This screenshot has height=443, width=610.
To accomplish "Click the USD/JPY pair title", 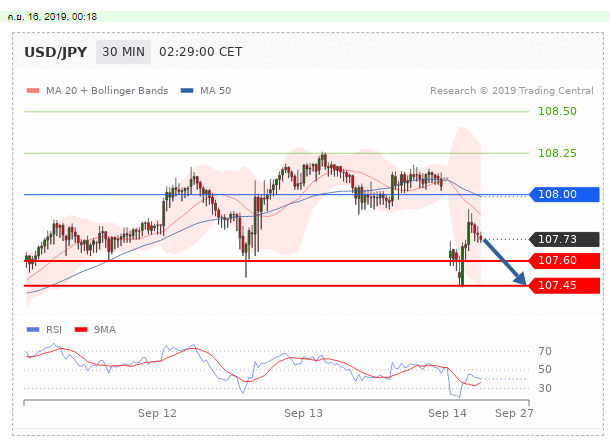I will [x=56, y=52].
